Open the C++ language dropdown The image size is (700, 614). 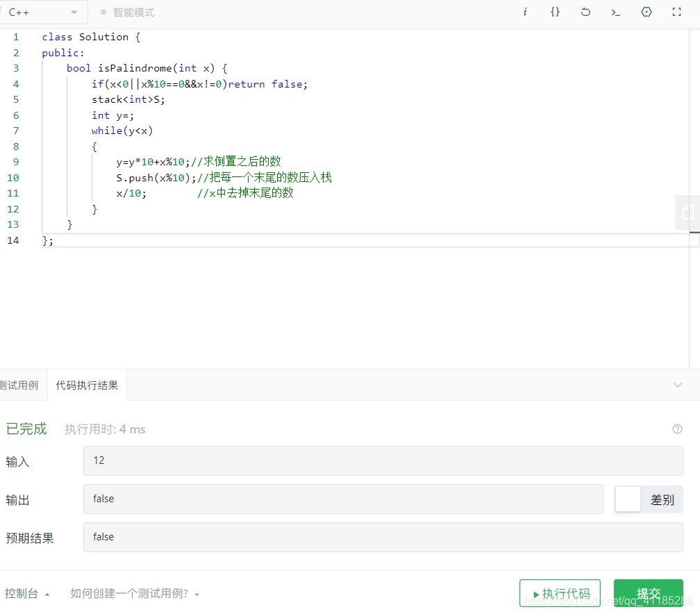pyautogui.click(x=42, y=13)
